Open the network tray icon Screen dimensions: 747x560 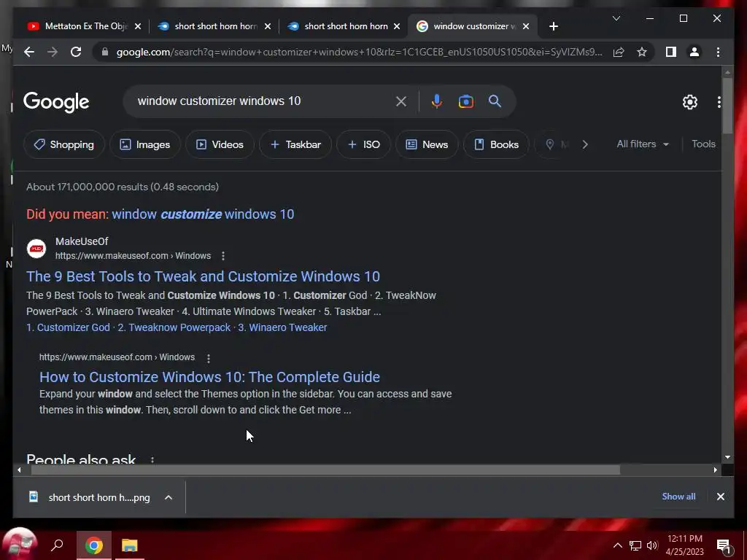point(635,545)
